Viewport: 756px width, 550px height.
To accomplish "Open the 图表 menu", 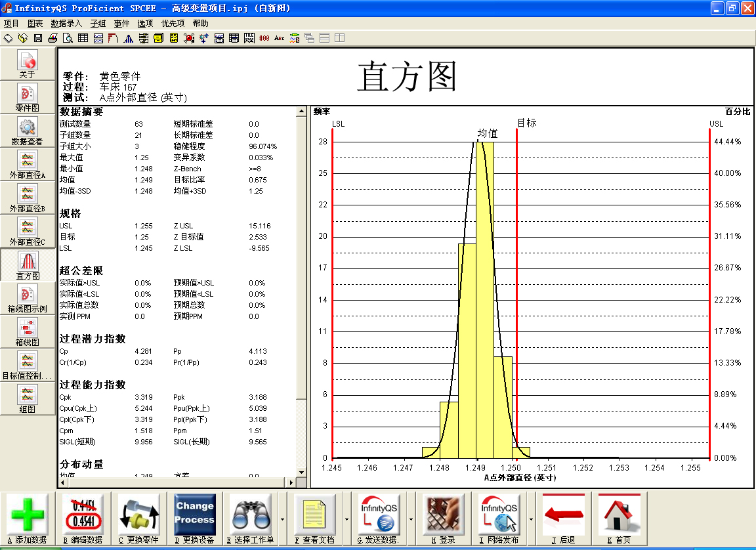I will 35,23.
